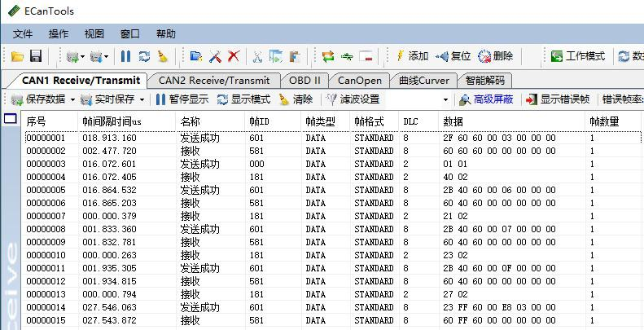Toggle 显示错误帧 show error frames
Screen dimensions: 644x330
click(x=559, y=99)
